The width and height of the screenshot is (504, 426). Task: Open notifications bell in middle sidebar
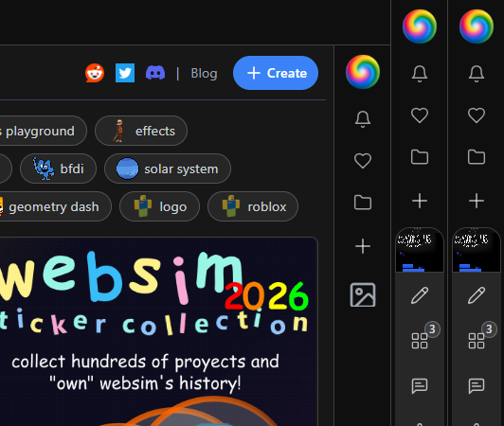[x=420, y=74]
